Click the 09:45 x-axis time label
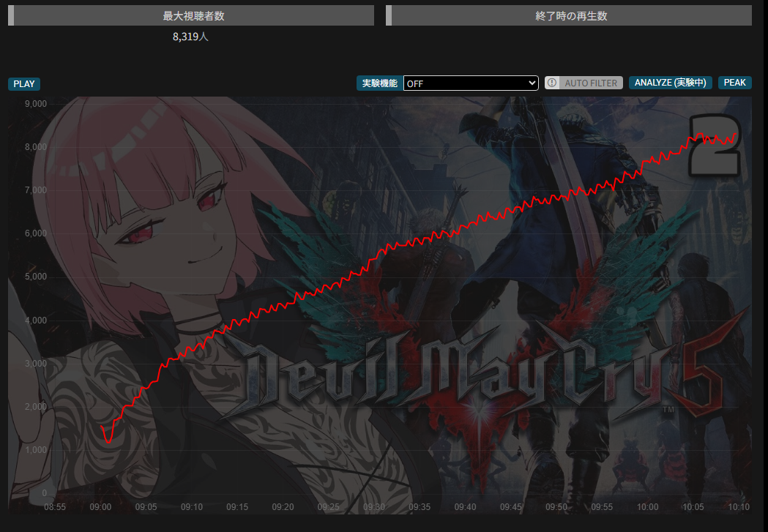 (511, 507)
